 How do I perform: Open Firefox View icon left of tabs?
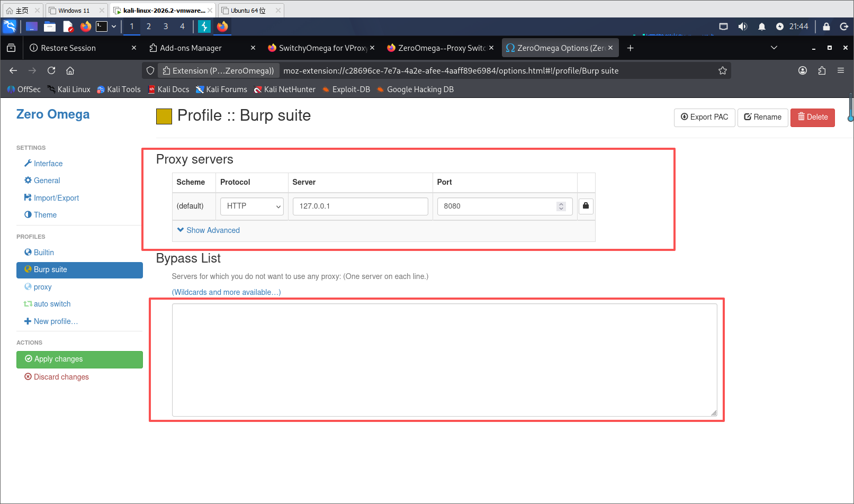pos(11,48)
